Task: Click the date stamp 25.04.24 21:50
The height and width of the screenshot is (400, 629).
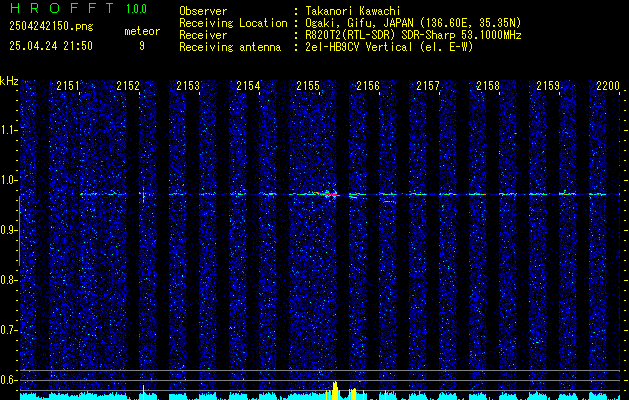Action: (51, 46)
